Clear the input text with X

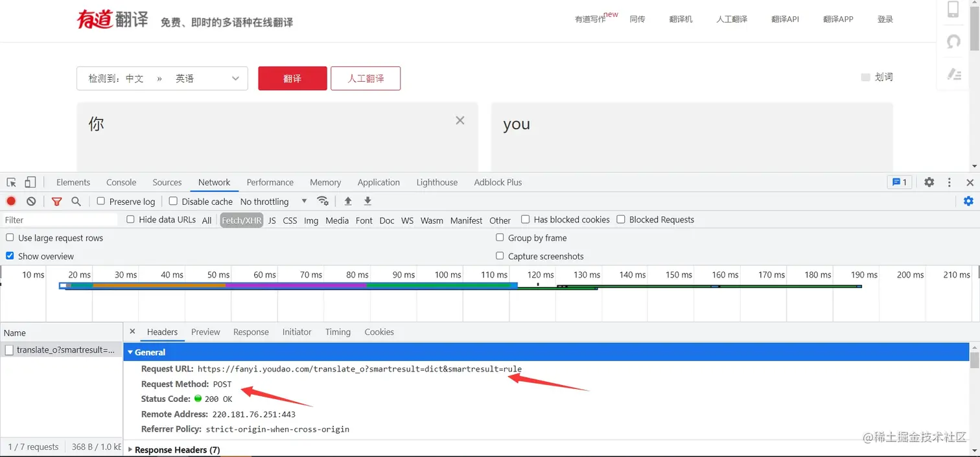460,121
